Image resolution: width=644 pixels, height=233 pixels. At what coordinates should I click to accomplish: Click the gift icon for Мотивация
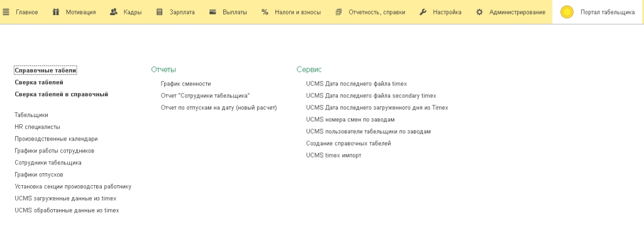coord(56,12)
